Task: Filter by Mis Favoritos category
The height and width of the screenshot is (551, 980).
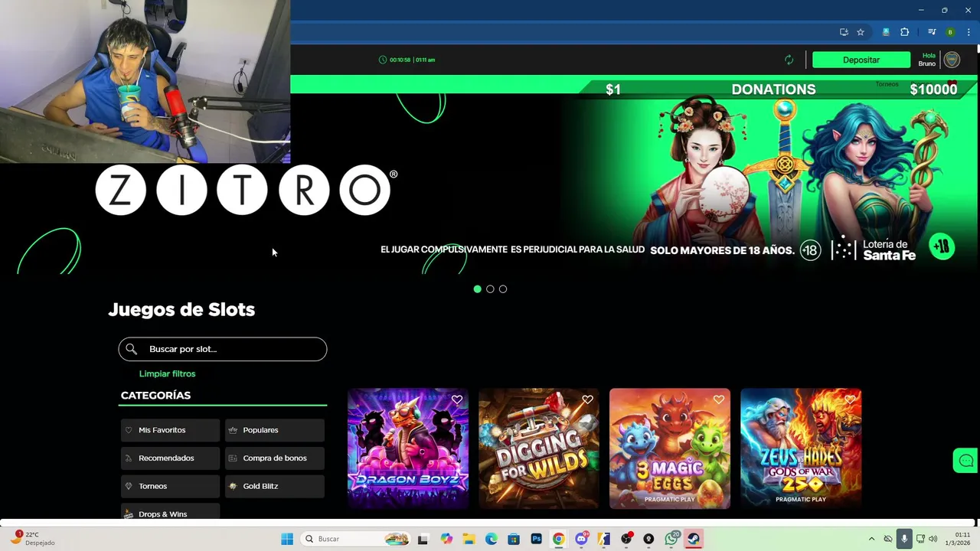Action: tap(170, 430)
